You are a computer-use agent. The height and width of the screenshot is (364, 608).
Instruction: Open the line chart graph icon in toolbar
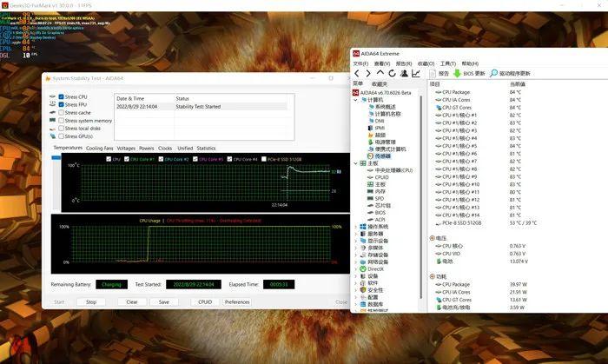(x=416, y=73)
